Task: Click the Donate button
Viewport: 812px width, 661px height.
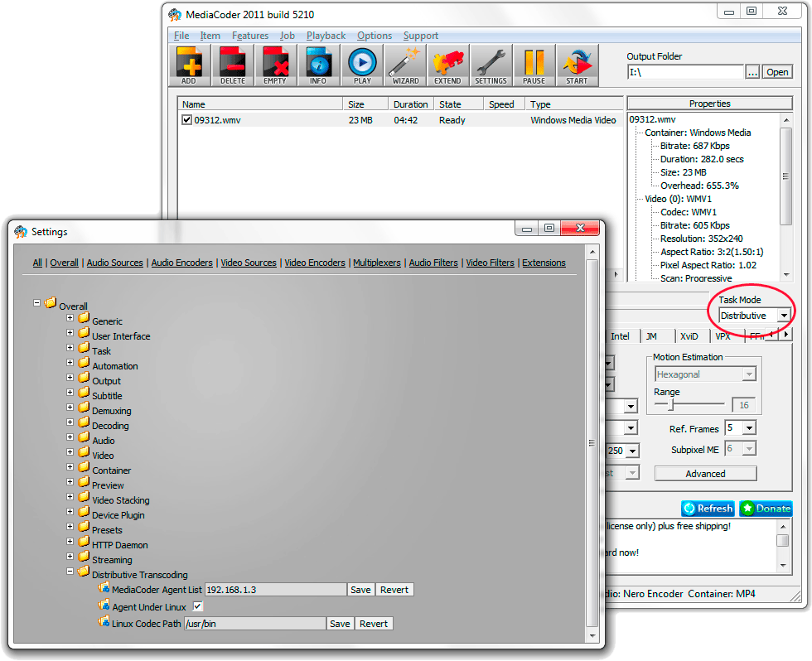Action: click(x=766, y=509)
